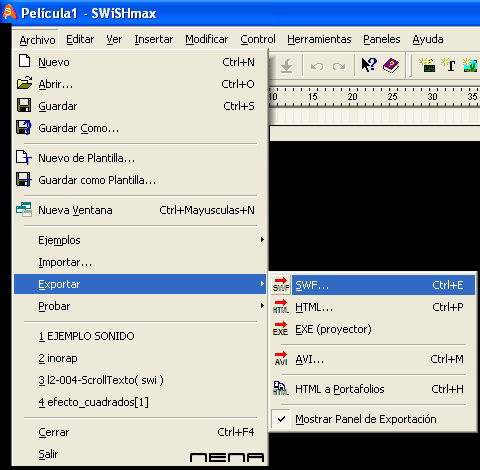Select EXE (proyector) export option
480x470 pixels.
click(x=373, y=329)
